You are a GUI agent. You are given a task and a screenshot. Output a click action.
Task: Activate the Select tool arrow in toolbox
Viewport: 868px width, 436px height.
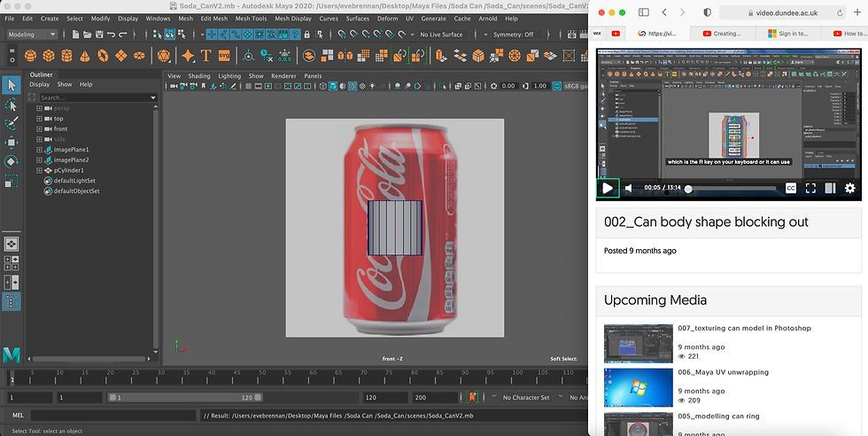11,85
